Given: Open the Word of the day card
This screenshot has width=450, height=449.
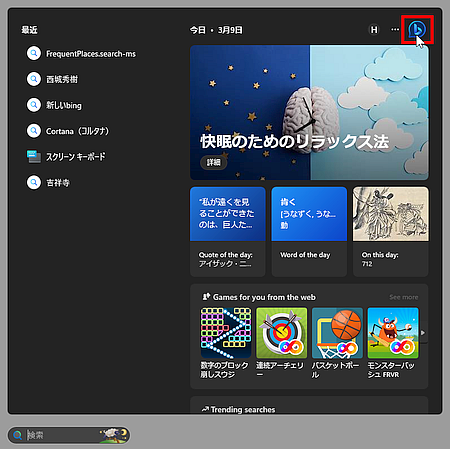Looking at the screenshot, I should coord(309,232).
